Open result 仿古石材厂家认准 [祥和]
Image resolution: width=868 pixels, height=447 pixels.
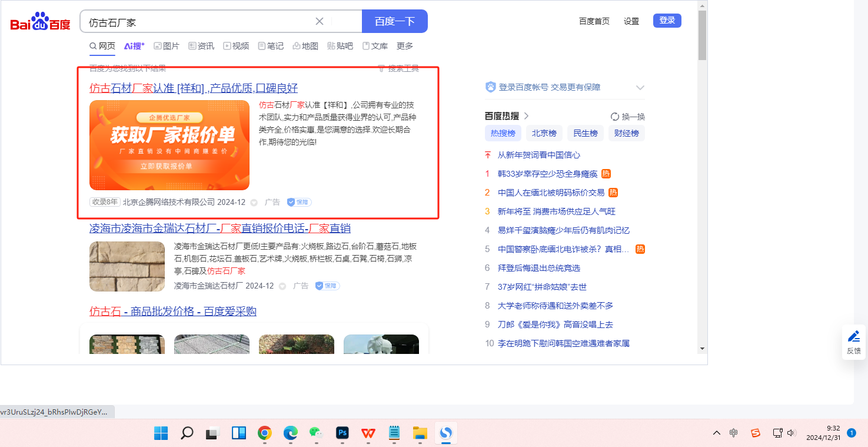[x=194, y=88]
